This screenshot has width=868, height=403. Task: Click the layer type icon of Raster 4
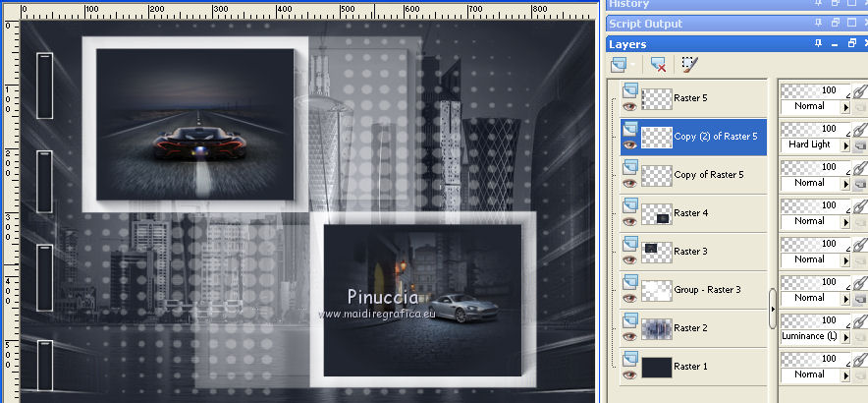coord(630,205)
